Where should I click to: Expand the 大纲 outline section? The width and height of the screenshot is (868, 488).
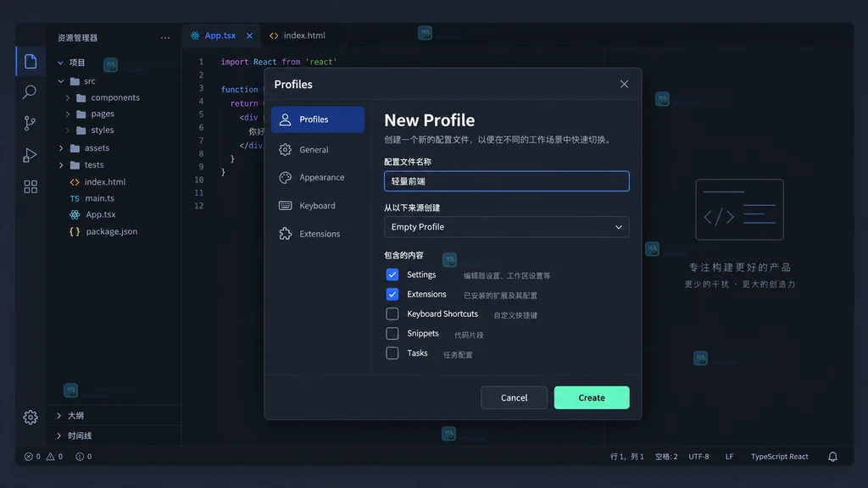[x=114, y=415]
